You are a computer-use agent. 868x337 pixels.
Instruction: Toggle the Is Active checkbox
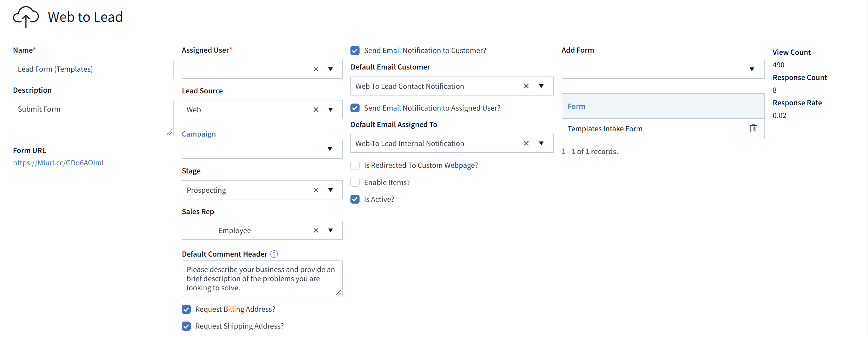click(355, 199)
